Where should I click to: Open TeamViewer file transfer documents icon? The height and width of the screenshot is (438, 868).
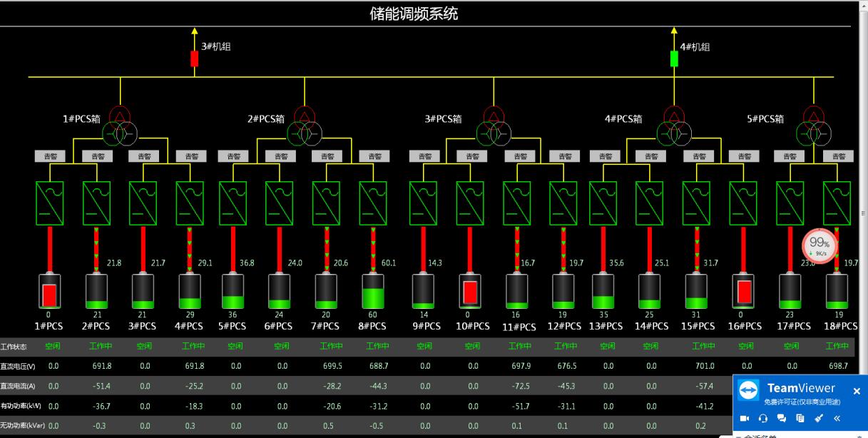click(x=800, y=419)
